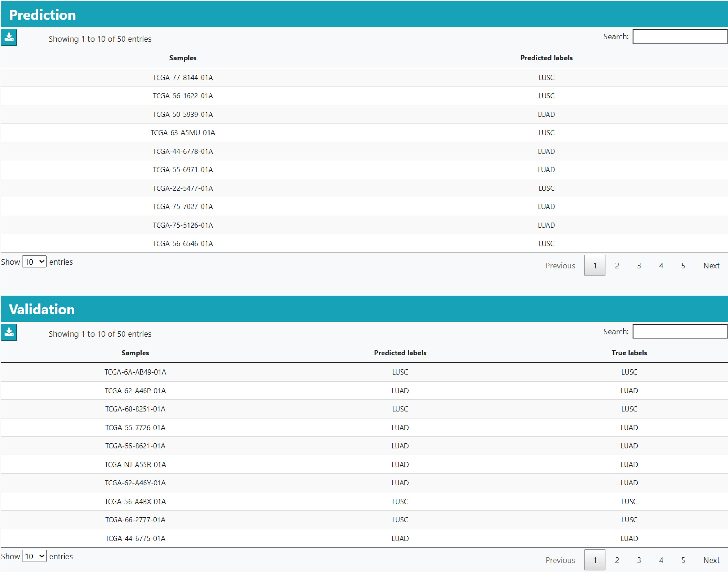This screenshot has height=572, width=728.
Task: Download the Validation table results
Action: (9, 332)
